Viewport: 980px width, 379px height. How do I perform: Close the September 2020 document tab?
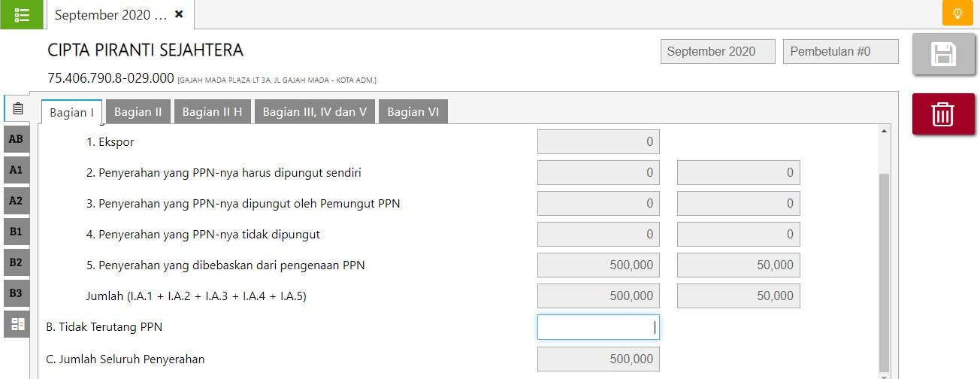179,14
